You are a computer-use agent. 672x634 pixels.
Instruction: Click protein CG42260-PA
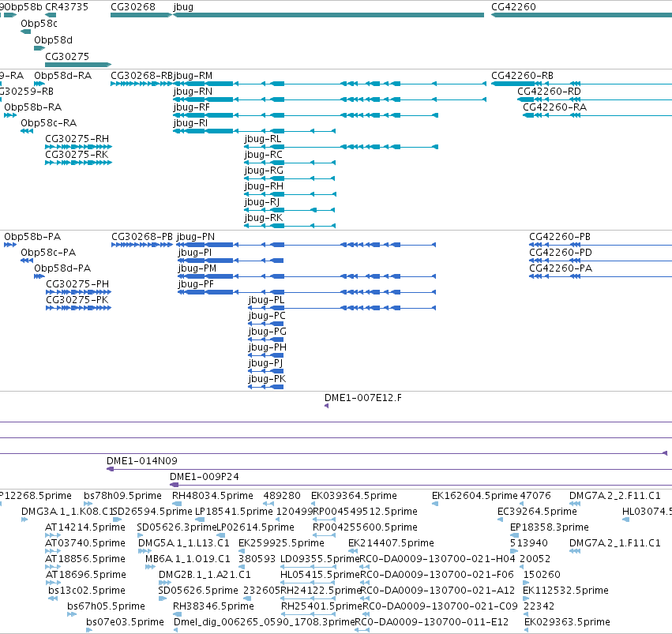[x=600, y=276]
